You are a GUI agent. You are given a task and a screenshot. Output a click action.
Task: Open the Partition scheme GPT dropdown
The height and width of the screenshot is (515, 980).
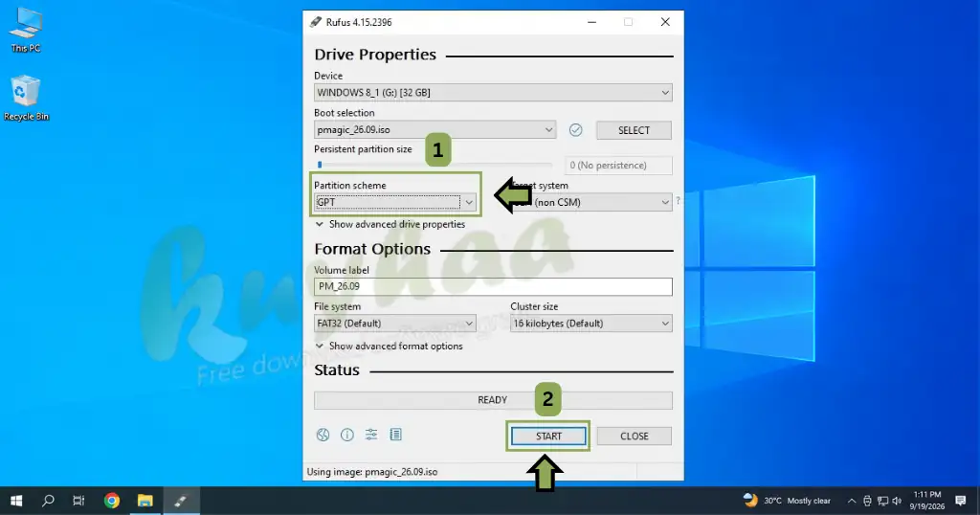[395, 203]
